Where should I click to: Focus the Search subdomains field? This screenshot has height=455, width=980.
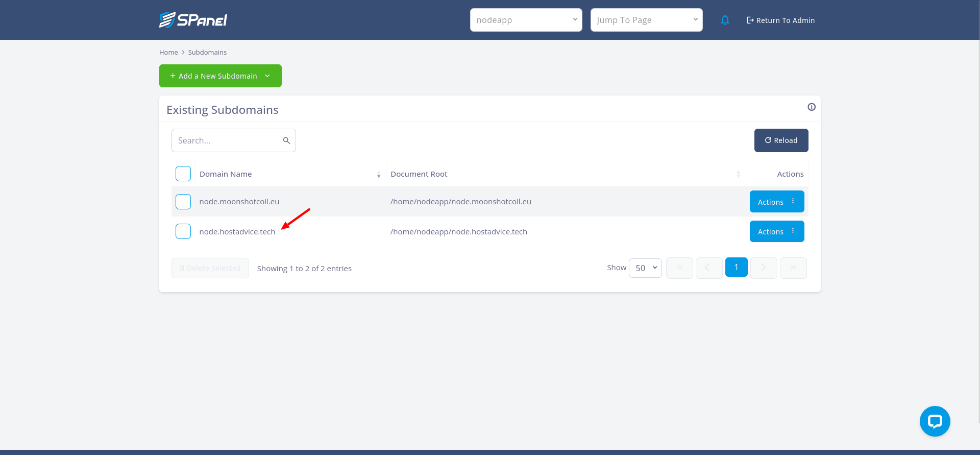point(234,140)
